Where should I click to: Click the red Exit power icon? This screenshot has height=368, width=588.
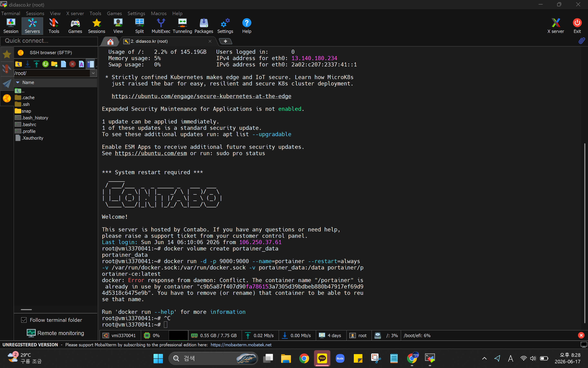tap(577, 26)
